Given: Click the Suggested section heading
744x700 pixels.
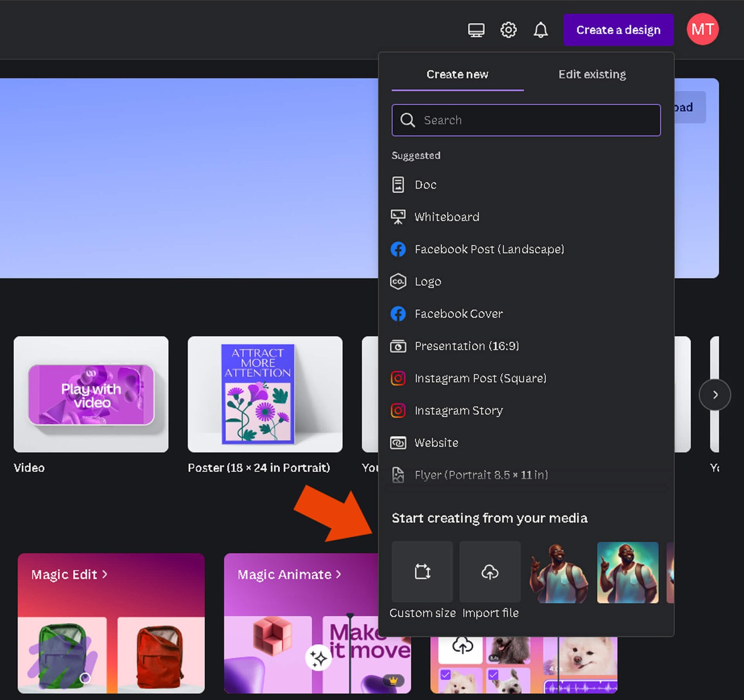Looking at the screenshot, I should tap(416, 155).
